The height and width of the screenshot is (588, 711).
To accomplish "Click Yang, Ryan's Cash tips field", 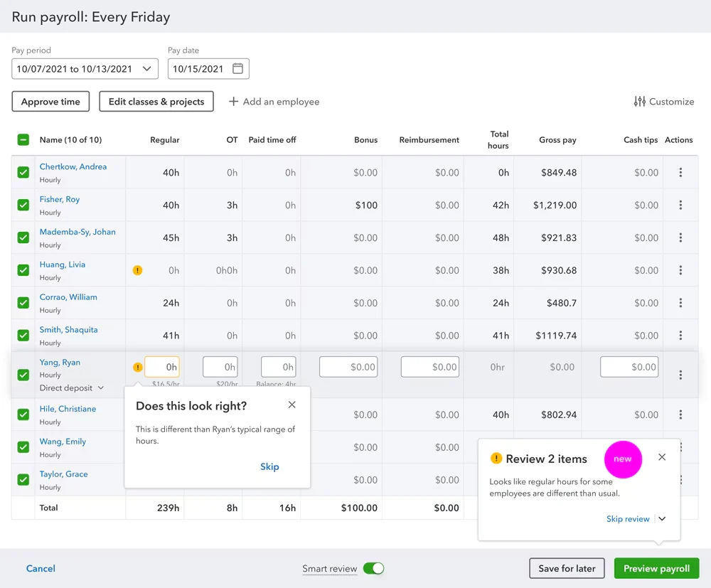I will (x=629, y=367).
